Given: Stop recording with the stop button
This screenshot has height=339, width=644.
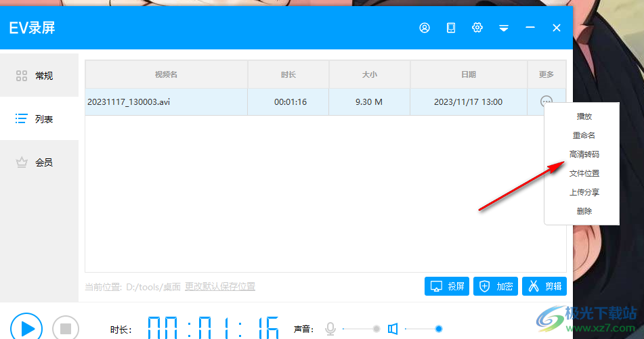Looking at the screenshot, I should 66,328.
